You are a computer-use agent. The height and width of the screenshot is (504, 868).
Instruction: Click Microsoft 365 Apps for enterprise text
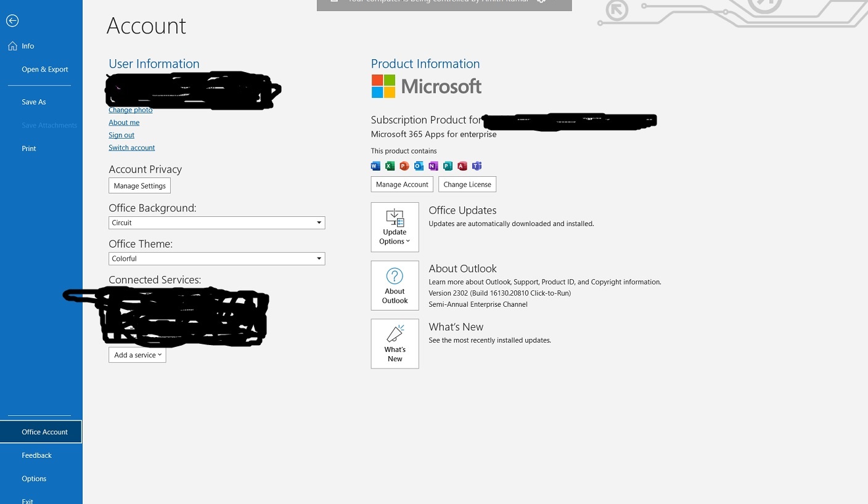(433, 134)
